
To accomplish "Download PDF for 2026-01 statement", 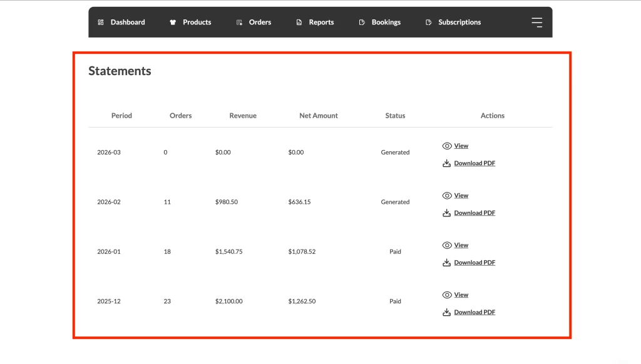I will pos(474,262).
